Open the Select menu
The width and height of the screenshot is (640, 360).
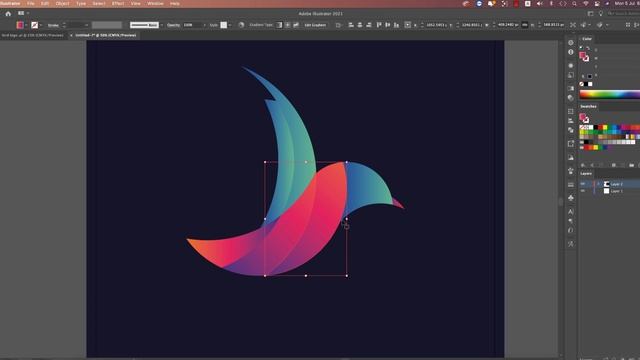(99, 3)
